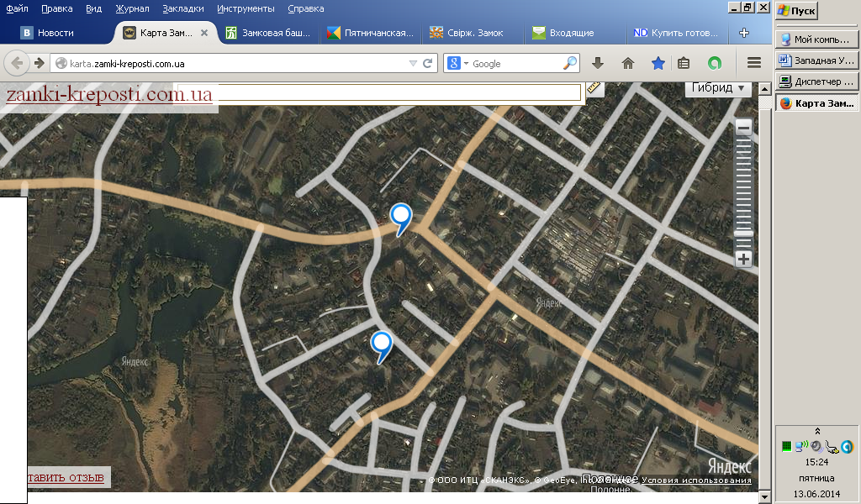Click the оставить отзыв link
Screen dimensions: 861x504
66,477
